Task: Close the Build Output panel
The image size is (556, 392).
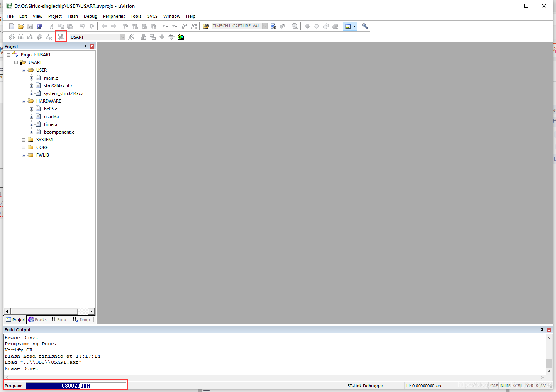Action: pyautogui.click(x=549, y=330)
